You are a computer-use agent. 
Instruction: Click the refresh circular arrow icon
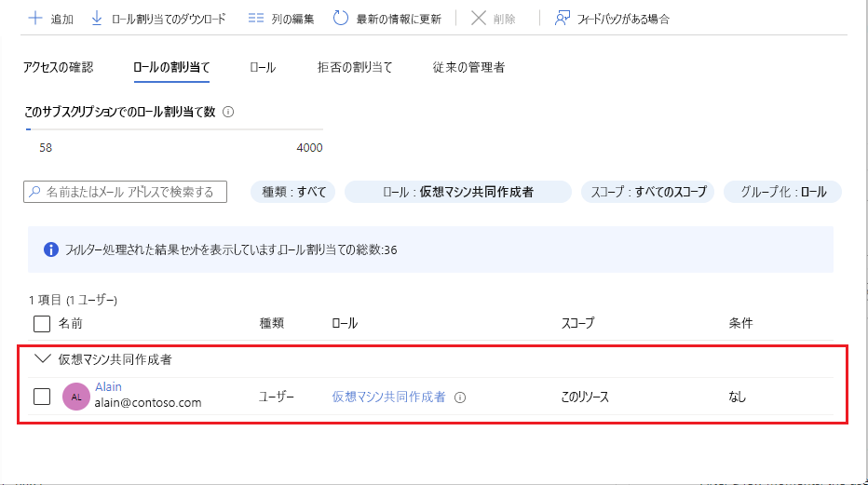coord(340,18)
